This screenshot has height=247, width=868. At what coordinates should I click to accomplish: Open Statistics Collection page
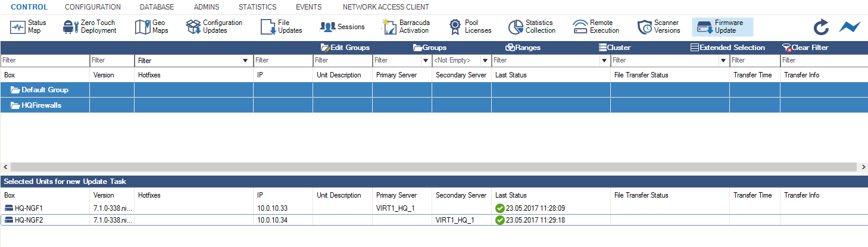coord(532,26)
